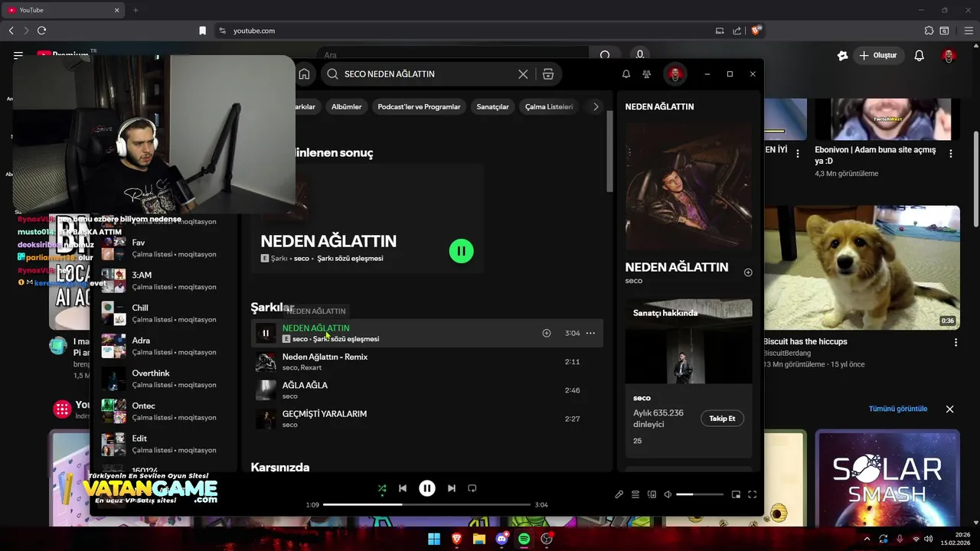Screen dimensions: 980x551
Task: Open Spotify friend activity icon
Action: [647, 74]
